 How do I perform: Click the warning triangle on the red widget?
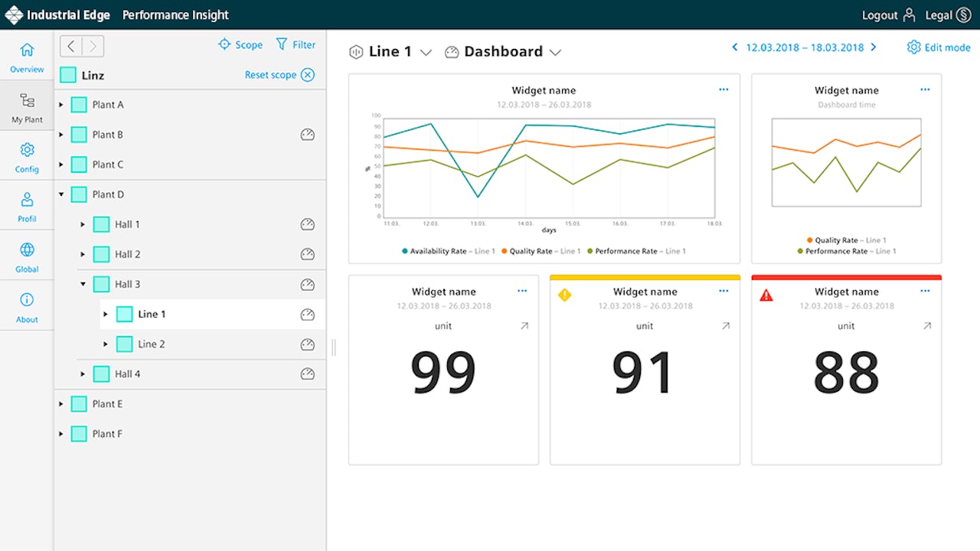click(766, 295)
